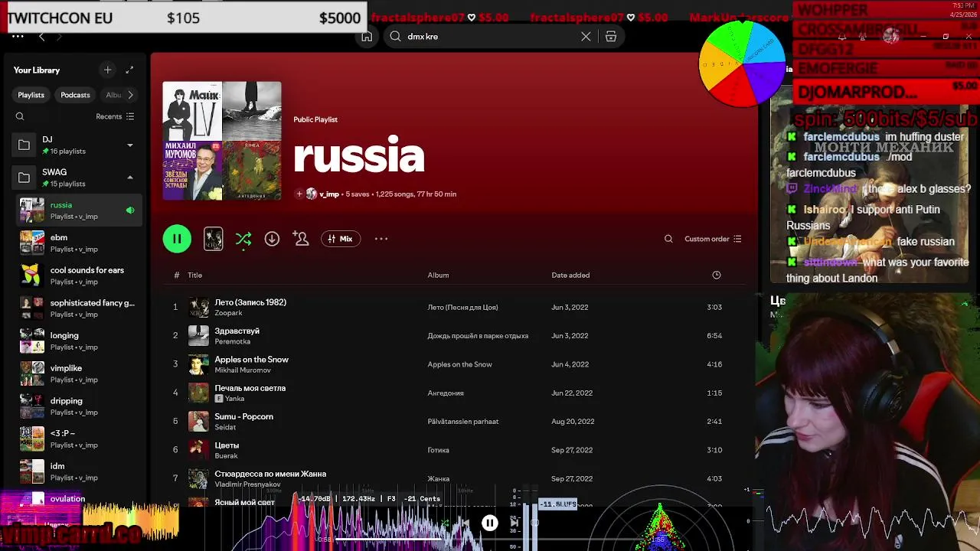Sort by the Date added column header

click(x=570, y=275)
